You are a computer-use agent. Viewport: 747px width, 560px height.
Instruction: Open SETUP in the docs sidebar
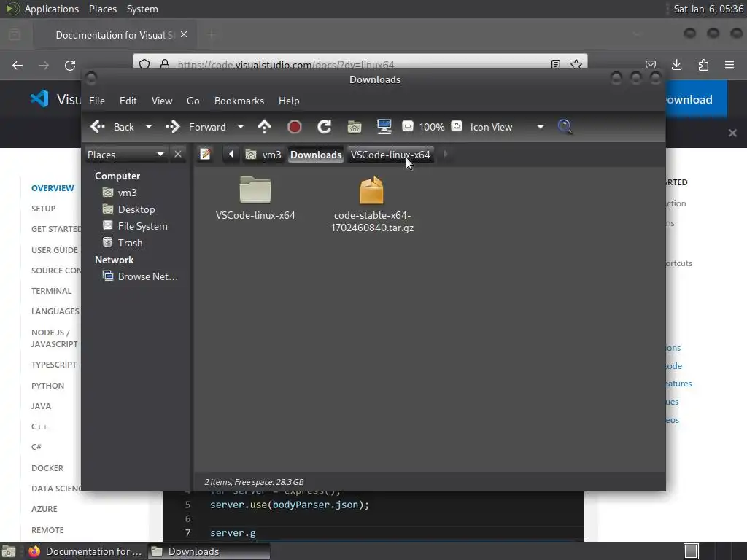pos(43,209)
